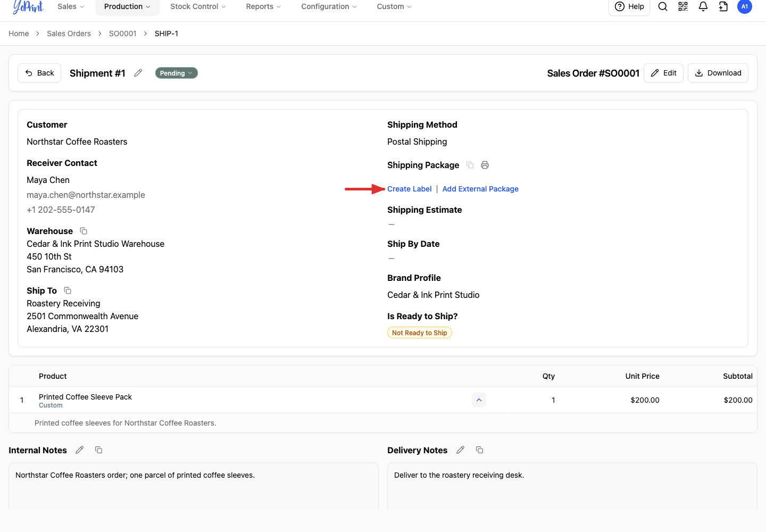Screen dimensions: 766x532
Task: Click the Not Ready to Ship badge
Action: (x=420, y=332)
